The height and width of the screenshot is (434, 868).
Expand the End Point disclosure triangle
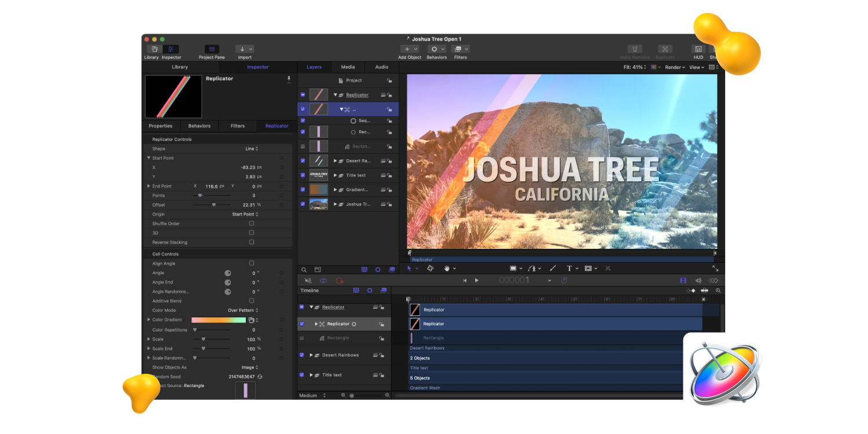149,186
